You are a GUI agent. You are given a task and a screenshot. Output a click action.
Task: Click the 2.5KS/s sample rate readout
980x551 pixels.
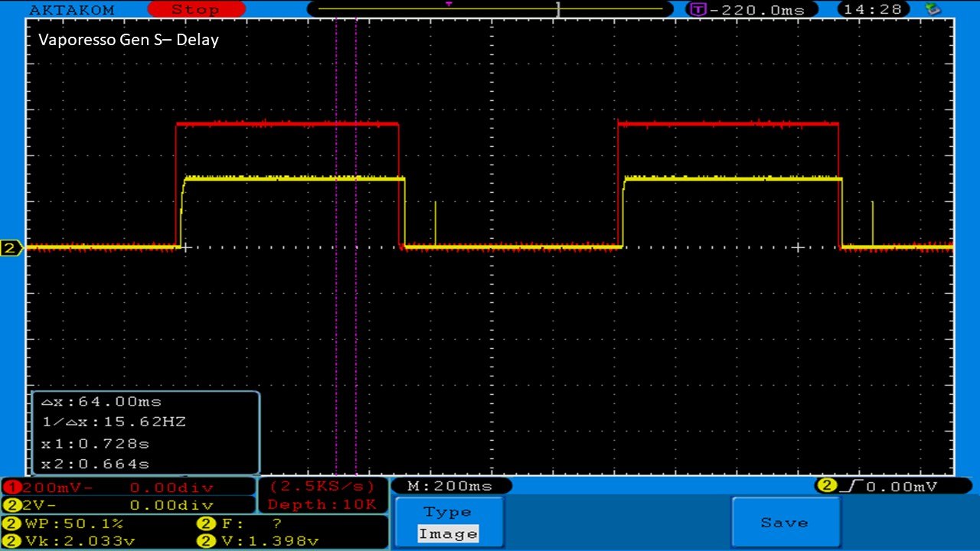coord(322,487)
